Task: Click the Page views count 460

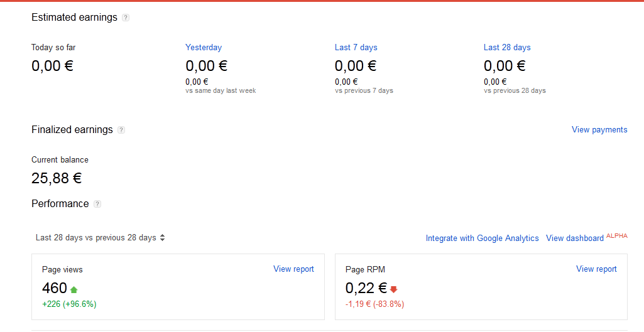Action: (x=55, y=288)
